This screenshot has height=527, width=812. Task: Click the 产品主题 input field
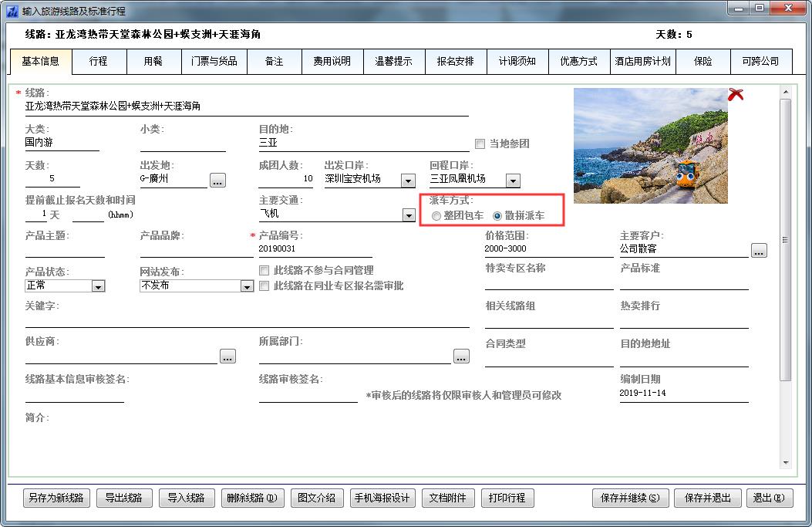pyautogui.click(x=65, y=249)
